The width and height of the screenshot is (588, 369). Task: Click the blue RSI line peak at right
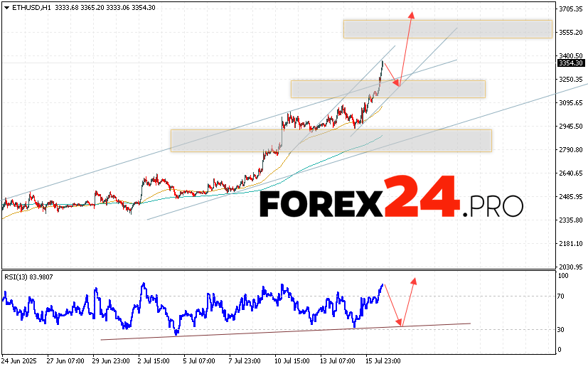pos(383,285)
